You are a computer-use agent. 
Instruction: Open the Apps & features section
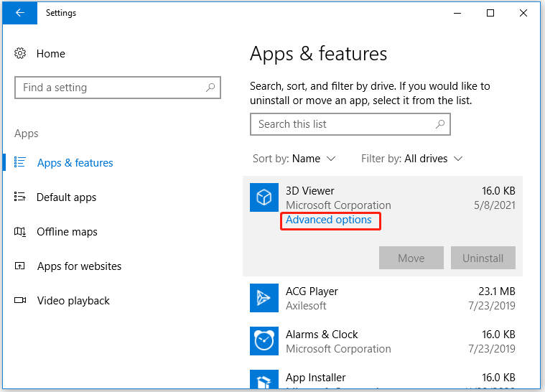point(75,163)
